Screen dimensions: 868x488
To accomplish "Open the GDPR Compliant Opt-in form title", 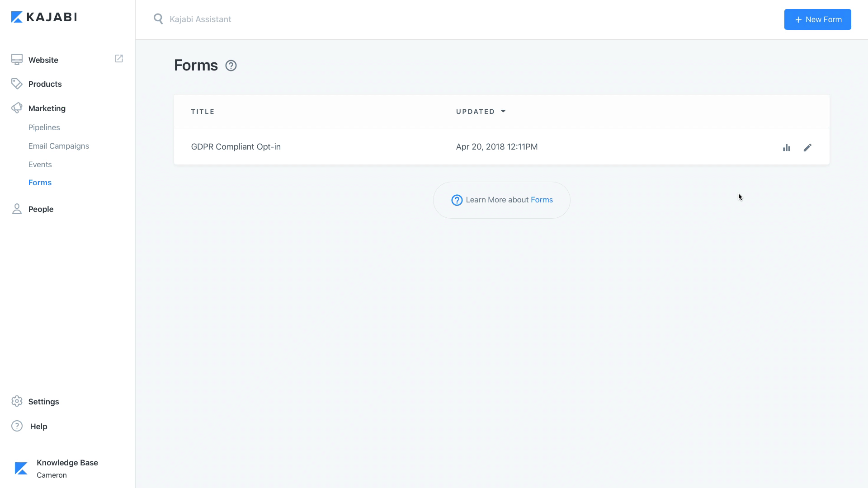I will point(236,147).
